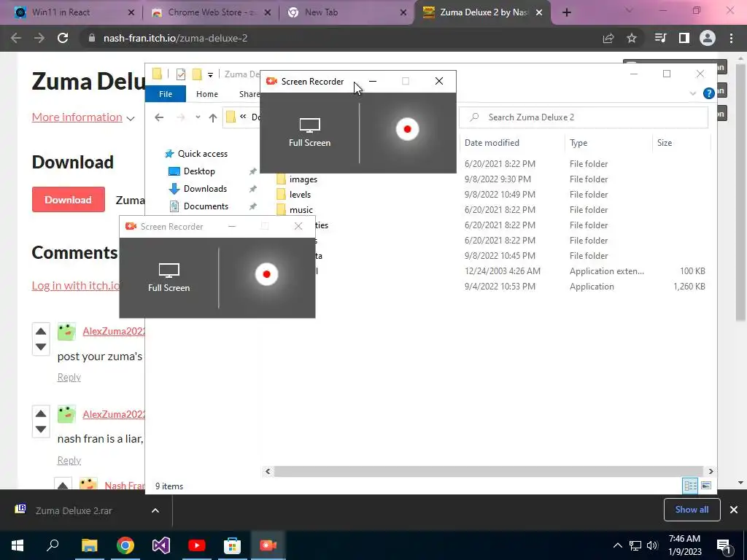Expand the File Explorer ribbon chevron
Viewport: 747px width, 560px height.
click(693, 93)
